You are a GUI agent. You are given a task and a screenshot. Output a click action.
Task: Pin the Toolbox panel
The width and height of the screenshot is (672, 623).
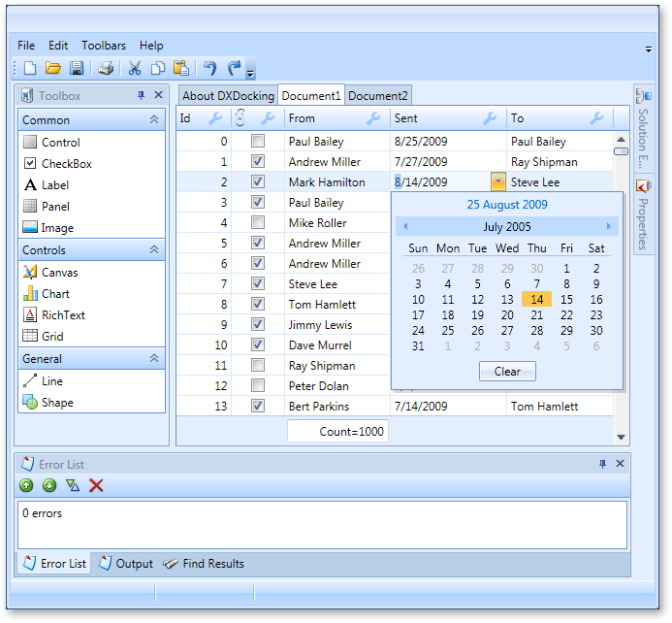[142, 95]
